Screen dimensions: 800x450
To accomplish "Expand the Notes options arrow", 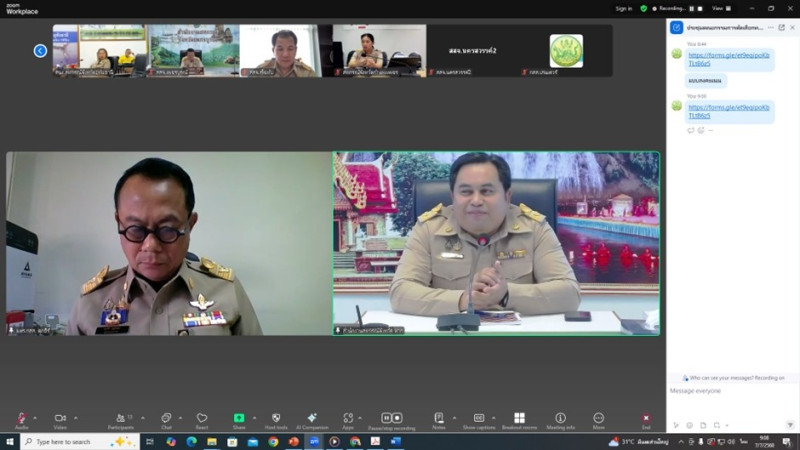I will 454,418.
